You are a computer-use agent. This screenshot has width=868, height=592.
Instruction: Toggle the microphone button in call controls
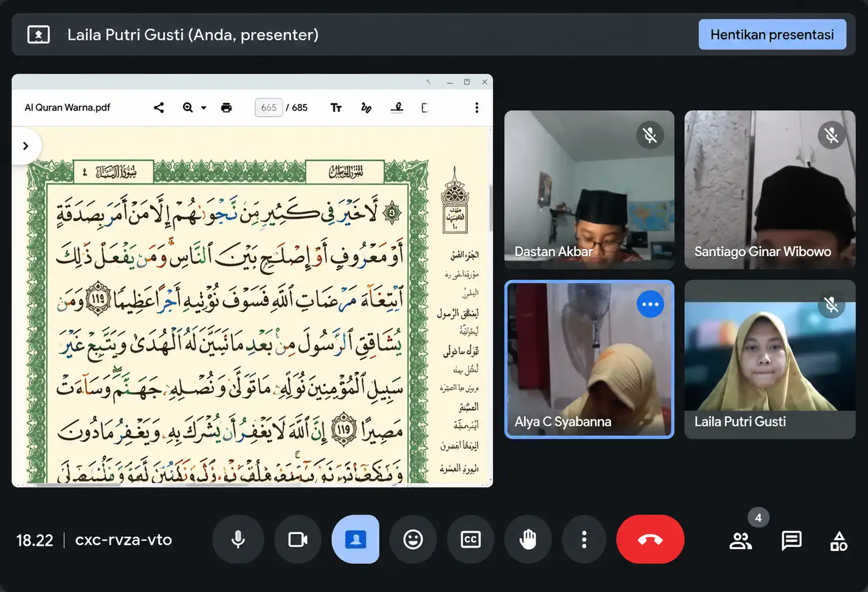point(238,539)
